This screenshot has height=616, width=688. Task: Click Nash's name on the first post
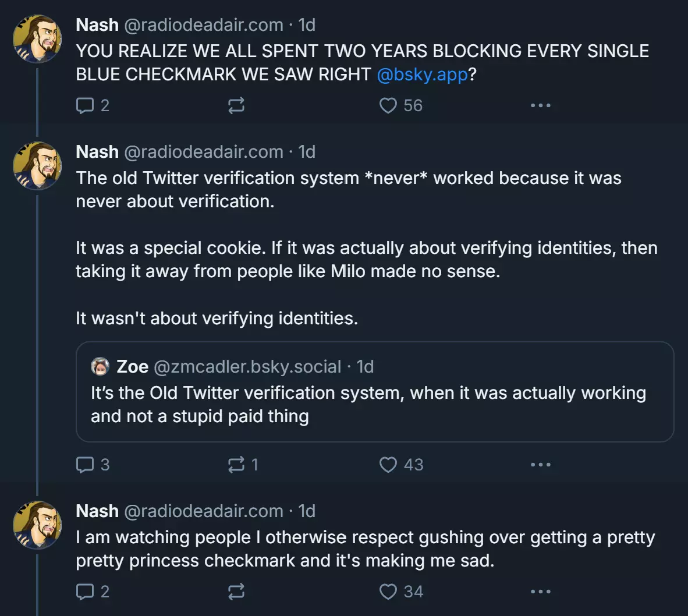(x=97, y=25)
